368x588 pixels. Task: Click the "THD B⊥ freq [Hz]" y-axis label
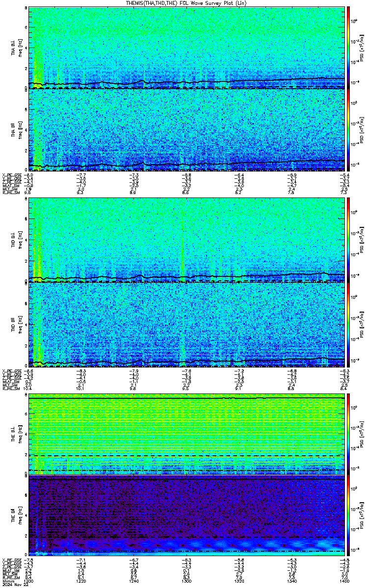[x=16, y=241]
